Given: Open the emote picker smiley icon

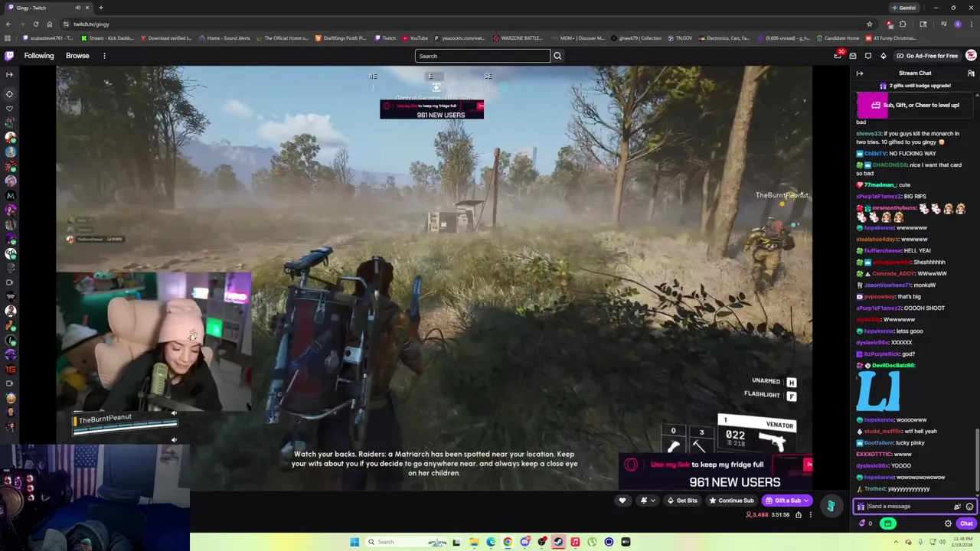Looking at the screenshot, I should pyautogui.click(x=969, y=507).
